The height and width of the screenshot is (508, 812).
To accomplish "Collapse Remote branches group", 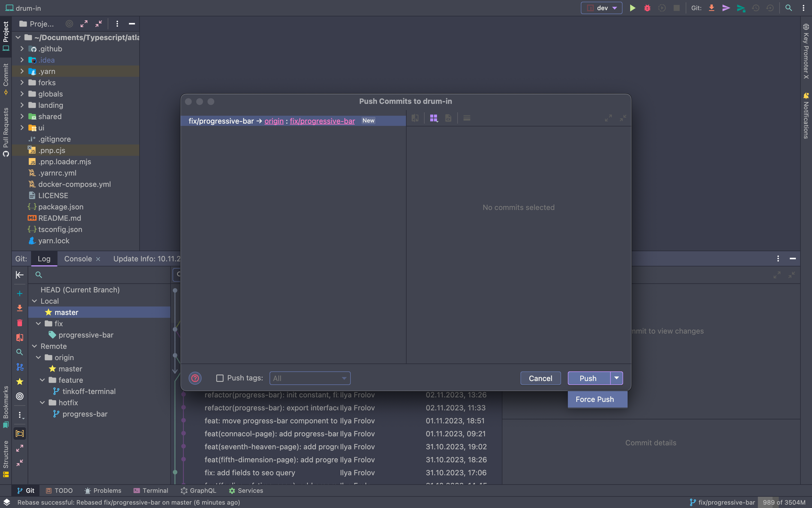I will [x=35, y=346].
